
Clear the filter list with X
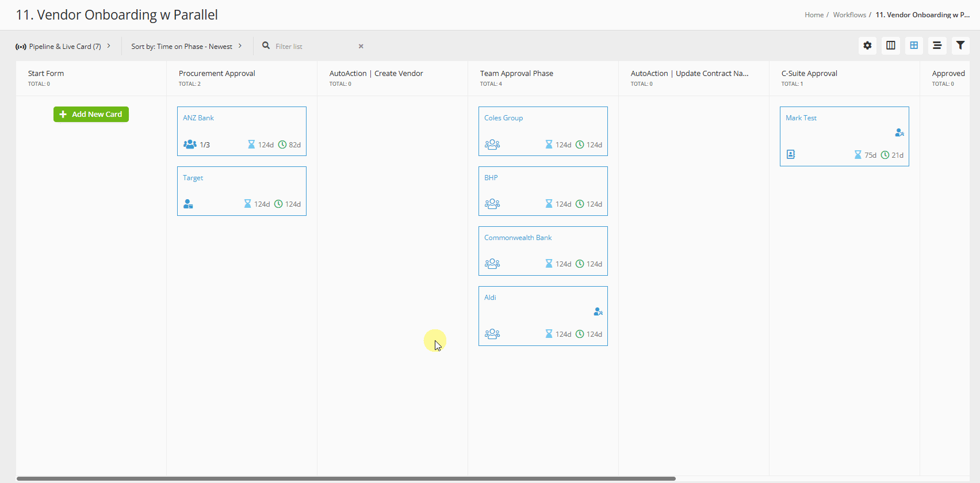(361, 46)
